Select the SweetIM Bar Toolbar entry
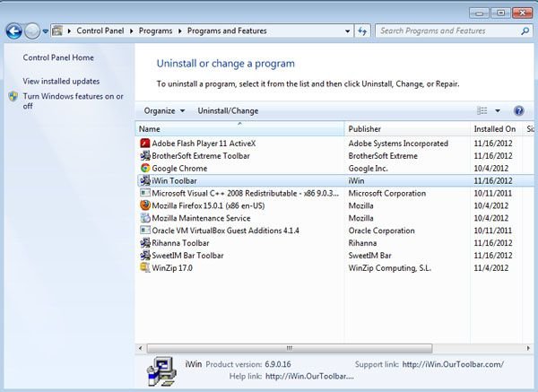538x392 pixels. [187, 256]
